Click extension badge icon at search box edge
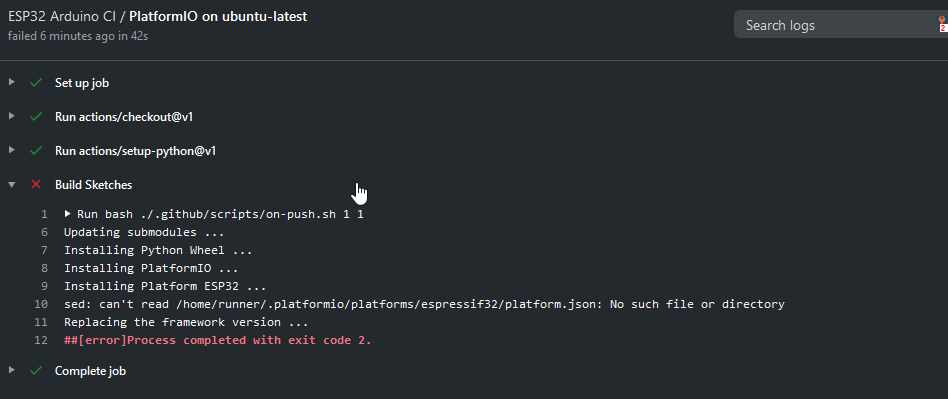The width and height of the screenshot is (948, 399). [942, 24]
